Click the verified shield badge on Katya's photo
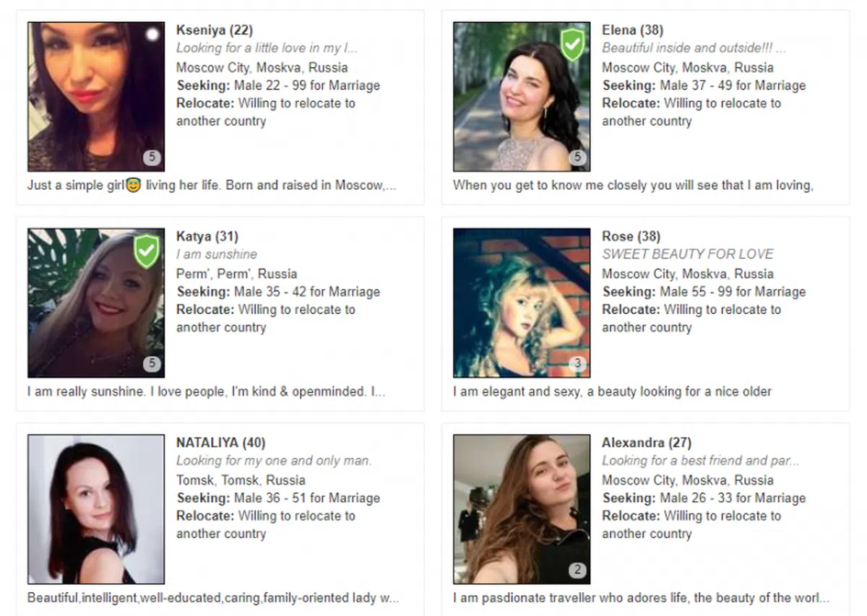The image size is (867, 616). click(147, 251)
